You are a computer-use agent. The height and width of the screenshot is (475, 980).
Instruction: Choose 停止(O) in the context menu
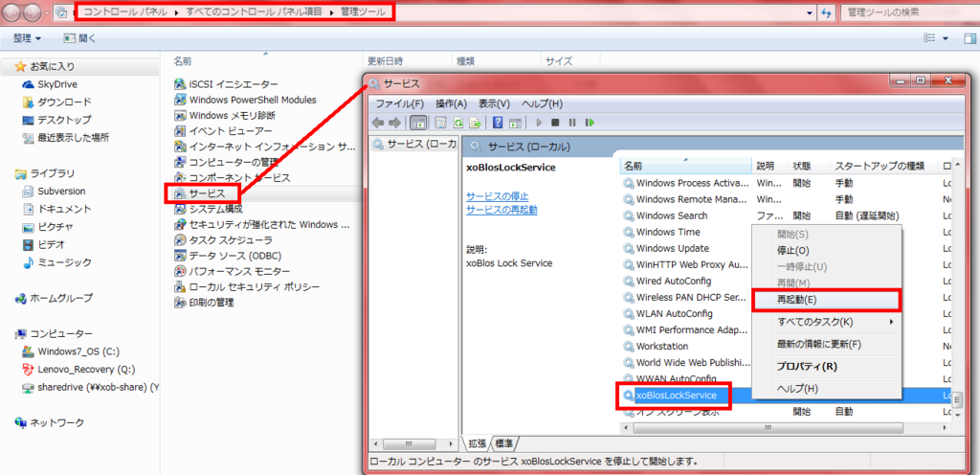coord(826,251)
